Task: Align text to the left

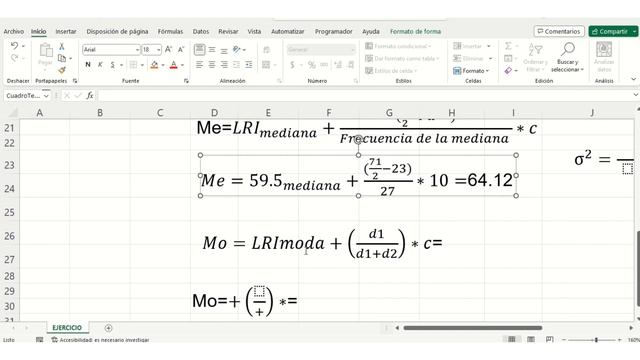Action: coord(199,64)
